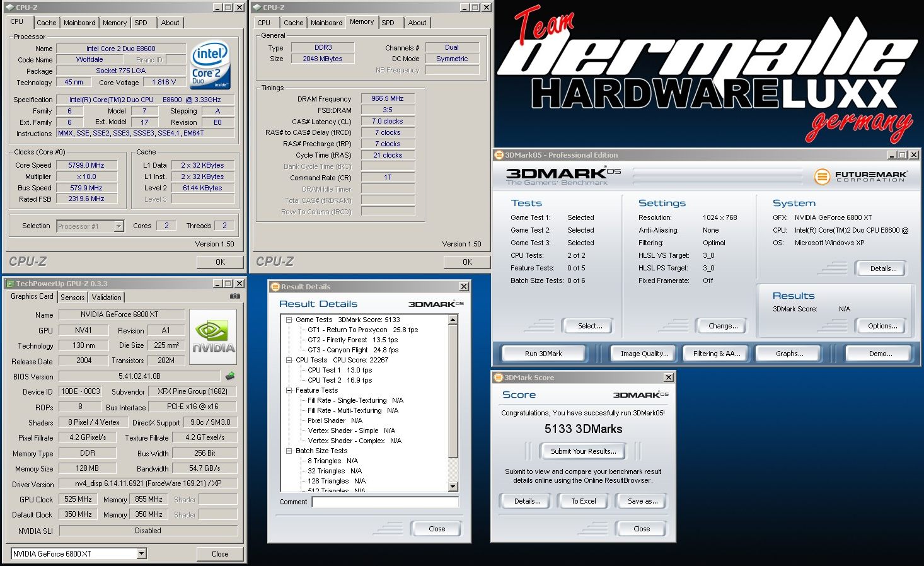Click the 3DMark05 window title bar icon
Viewport: 924px width, 566px height.
click(x=499, y=155)
